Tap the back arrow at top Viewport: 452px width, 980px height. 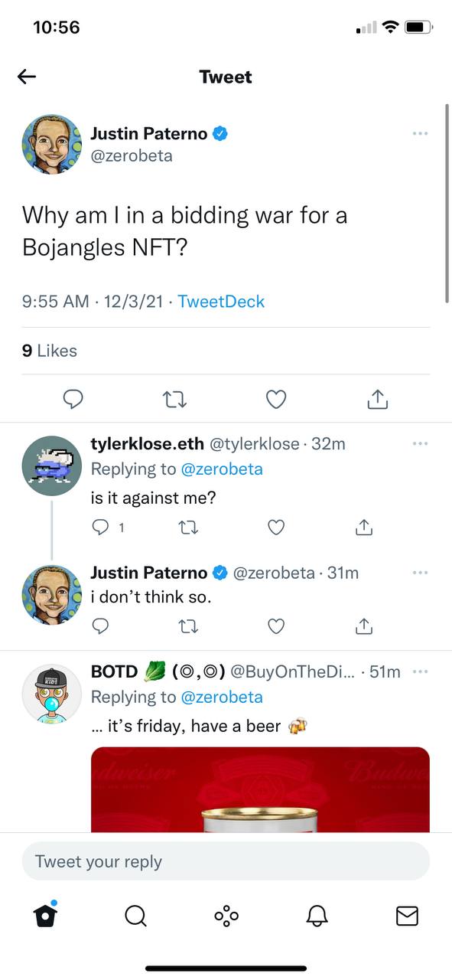[x=27, y=77]
